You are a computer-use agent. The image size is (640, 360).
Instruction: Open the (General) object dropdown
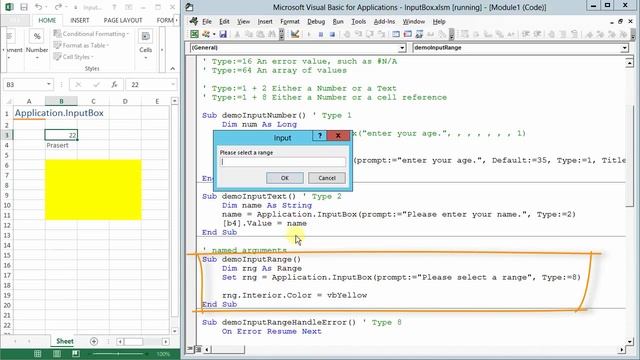click(402, 48)
